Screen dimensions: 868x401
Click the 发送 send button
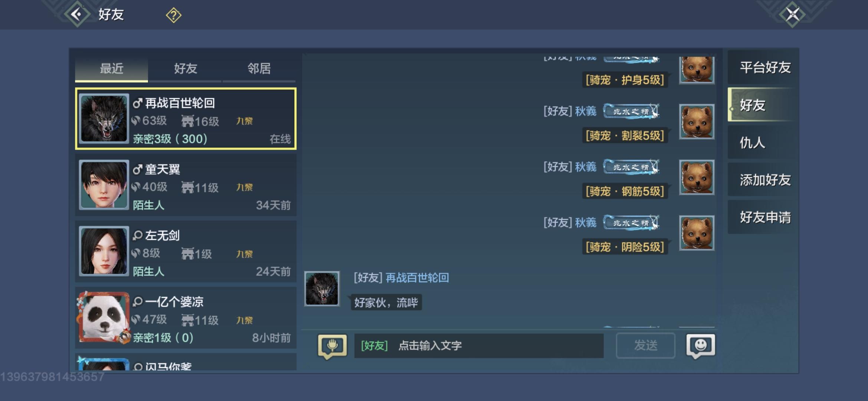[645, 346]
